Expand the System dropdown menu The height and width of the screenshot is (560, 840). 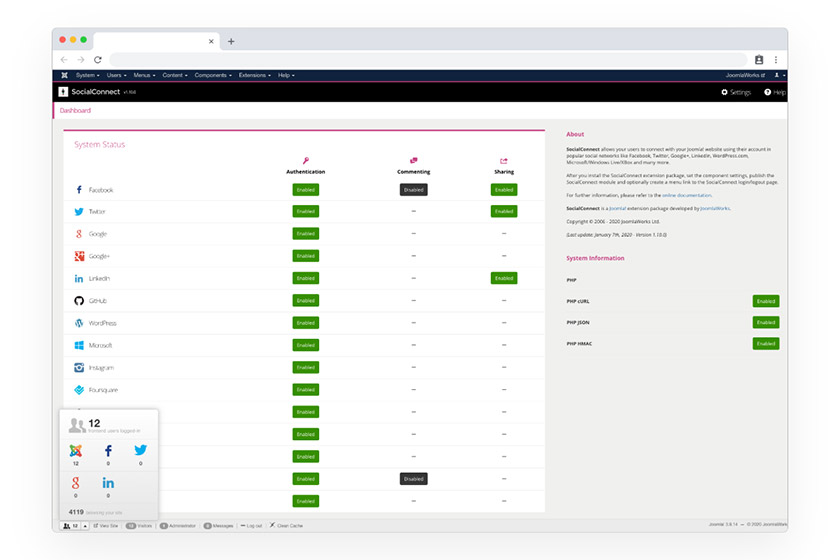87,76
